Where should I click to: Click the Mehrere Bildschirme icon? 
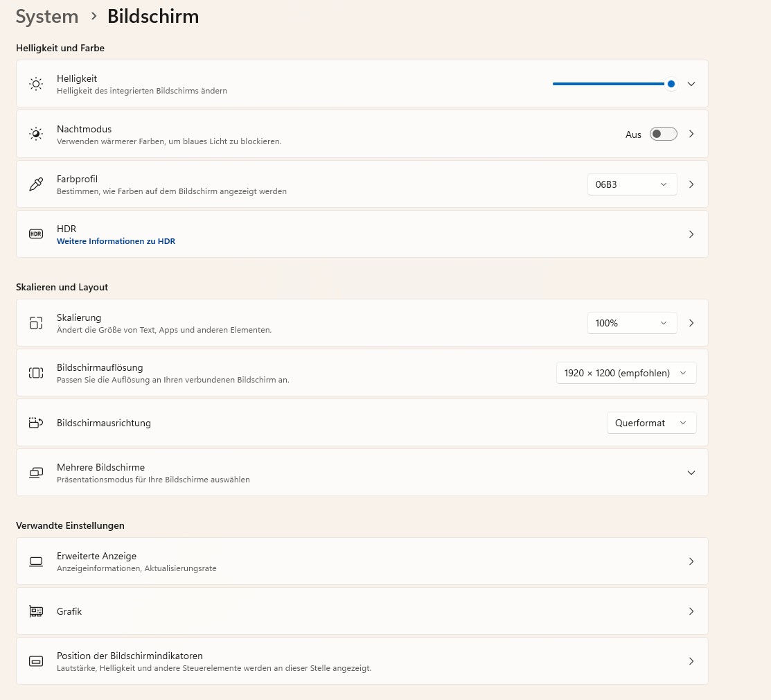click(36, 473)
